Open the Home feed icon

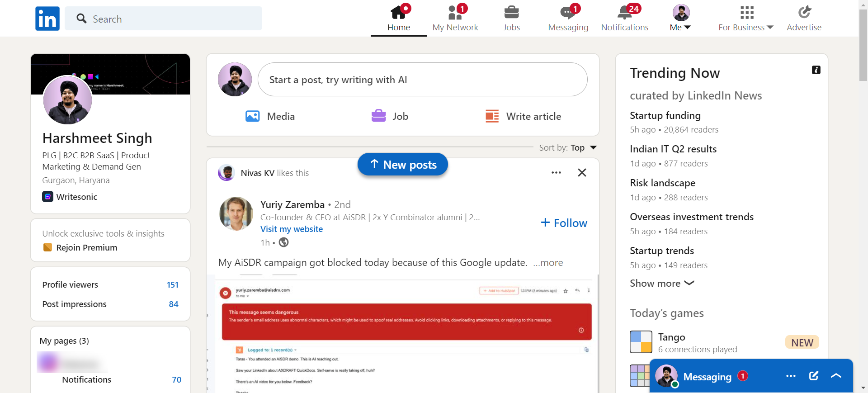click(398, 12)
